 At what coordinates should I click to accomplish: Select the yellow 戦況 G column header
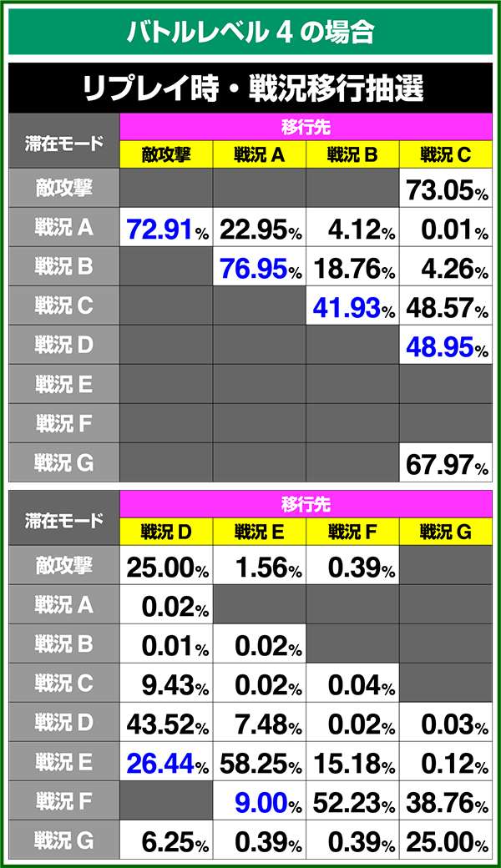tap(445, 532)
